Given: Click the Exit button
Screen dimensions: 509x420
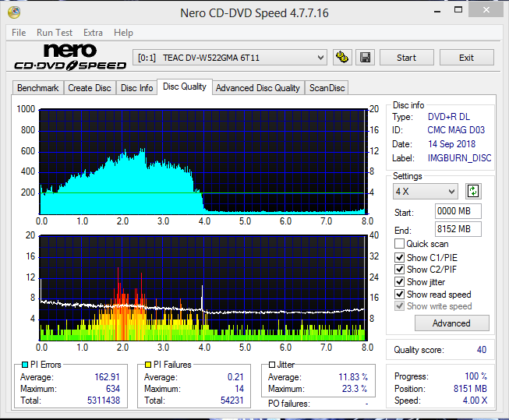Looking at the screenshot, I should [x=466, y=58].
